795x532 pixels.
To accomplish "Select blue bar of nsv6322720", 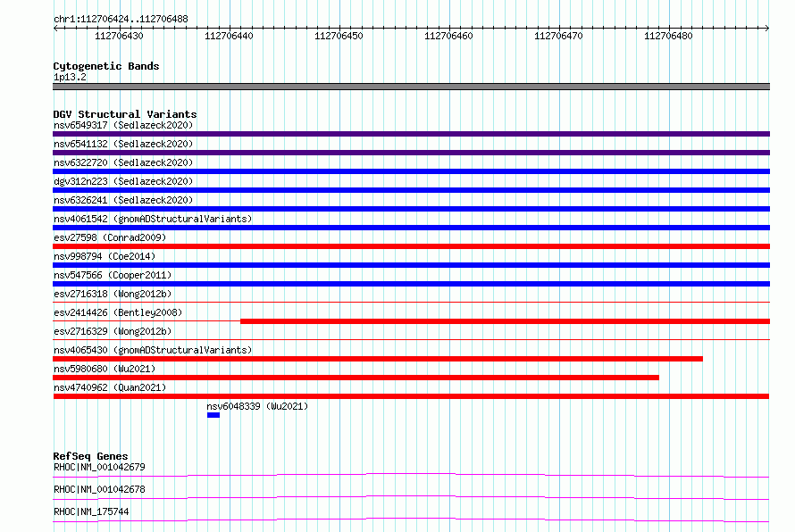I will pos(411,171).
